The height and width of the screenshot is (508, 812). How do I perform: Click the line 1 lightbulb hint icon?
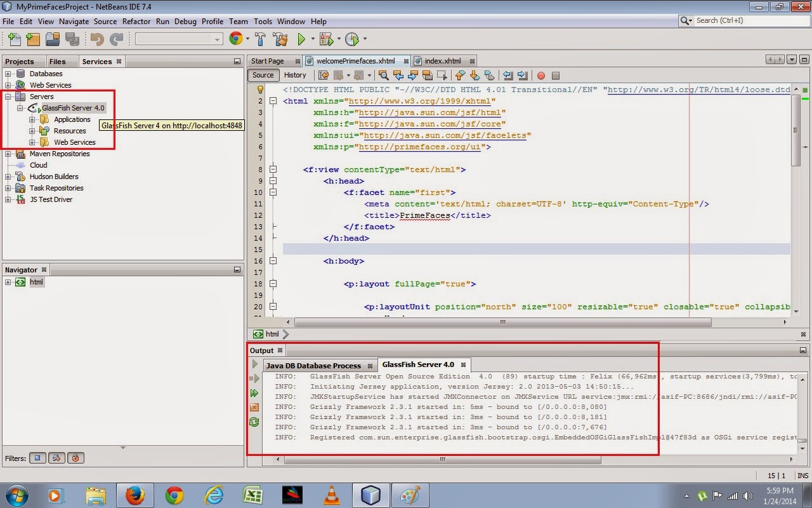point(259,90)
